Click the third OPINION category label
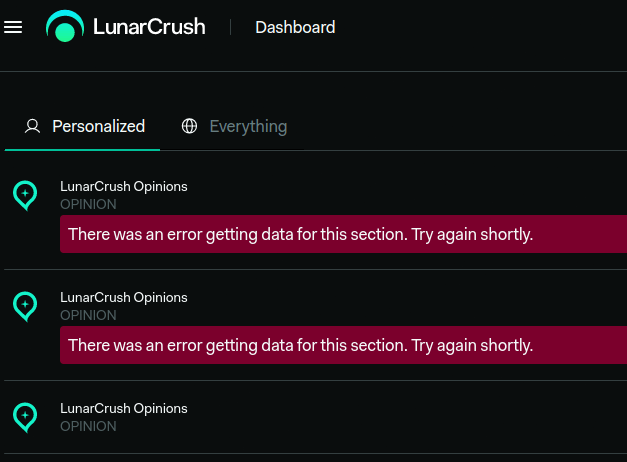Screen dimensions: 627x462 pyautogui.click(x=88, y=426)
